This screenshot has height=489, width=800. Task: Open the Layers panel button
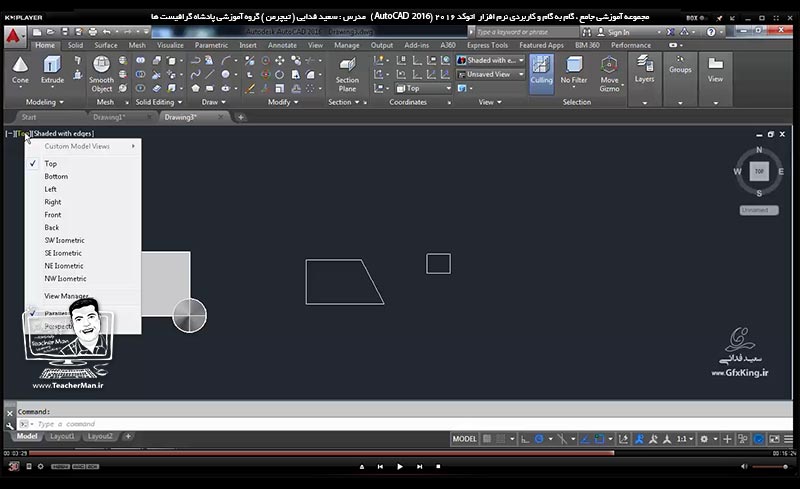[644, 79]
